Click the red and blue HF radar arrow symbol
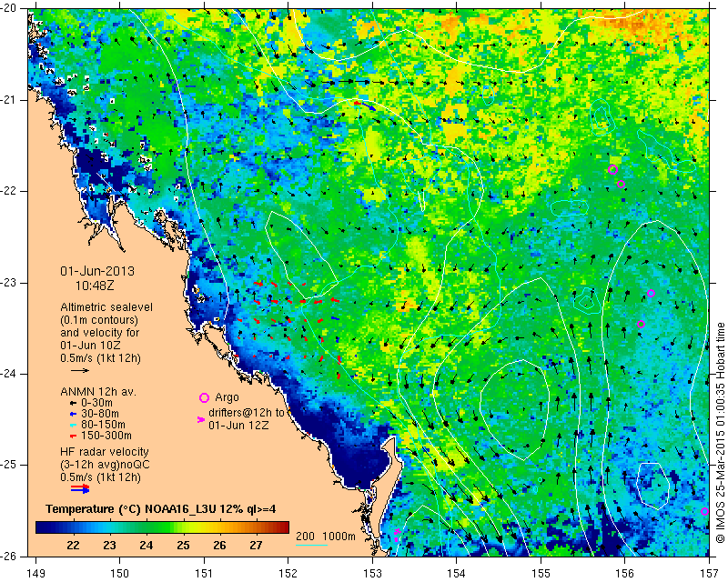The height and width of the screenshot is (582, 728). pyautogui.click(x=80, y=488)
